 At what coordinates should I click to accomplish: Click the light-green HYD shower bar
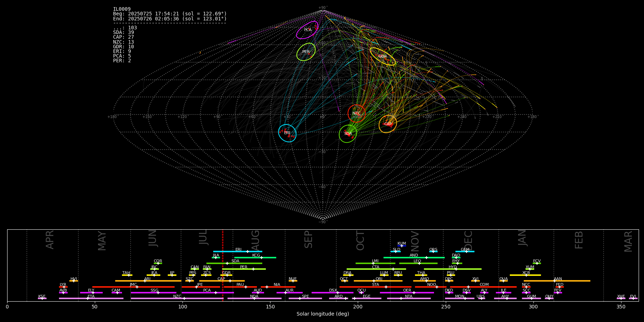pyautogui.click(x=453, y=269)
